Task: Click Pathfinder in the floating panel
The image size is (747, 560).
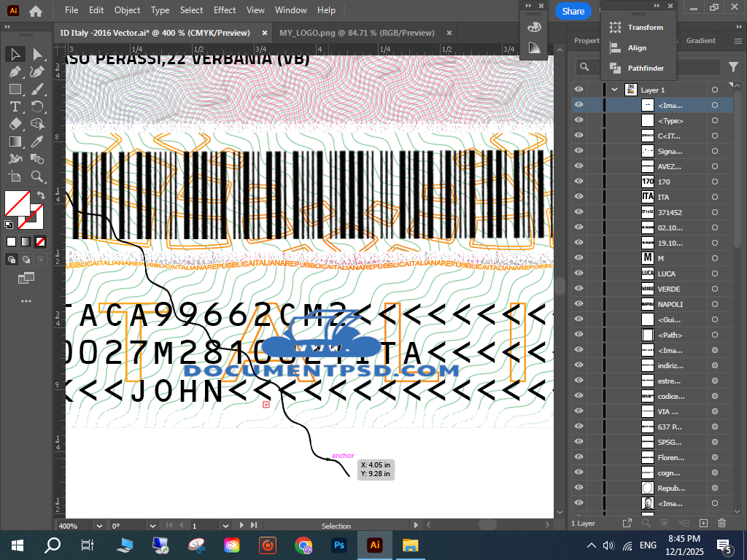Action: point(646,68)
